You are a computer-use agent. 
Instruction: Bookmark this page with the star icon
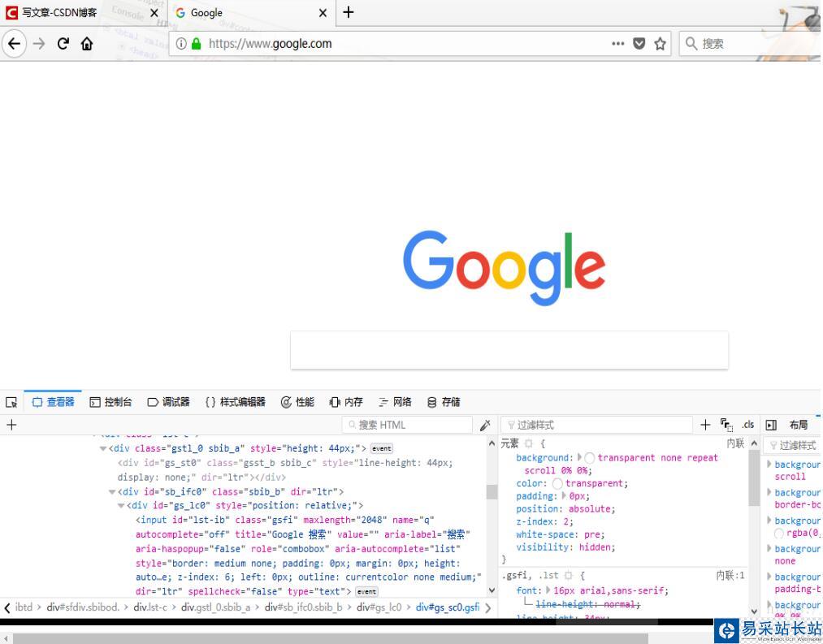coord(660,44)
